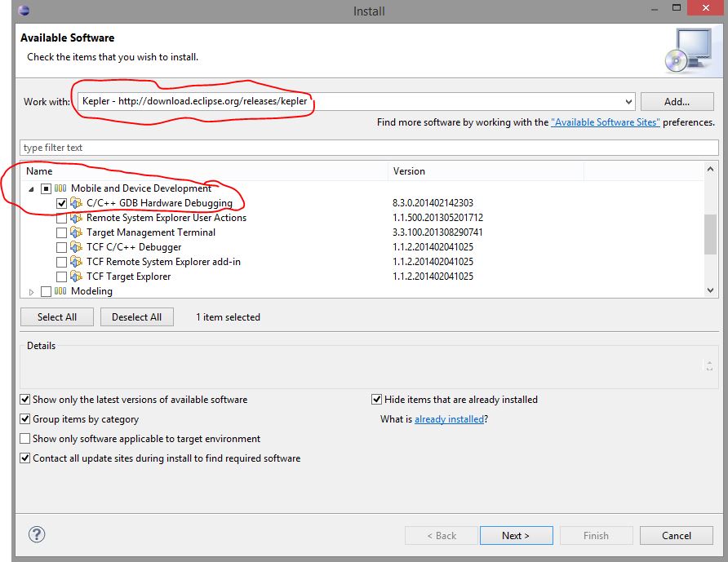Open the already installed link
Image resolution: width=728 pixels, height=562 pixels.
click(449, 419)
